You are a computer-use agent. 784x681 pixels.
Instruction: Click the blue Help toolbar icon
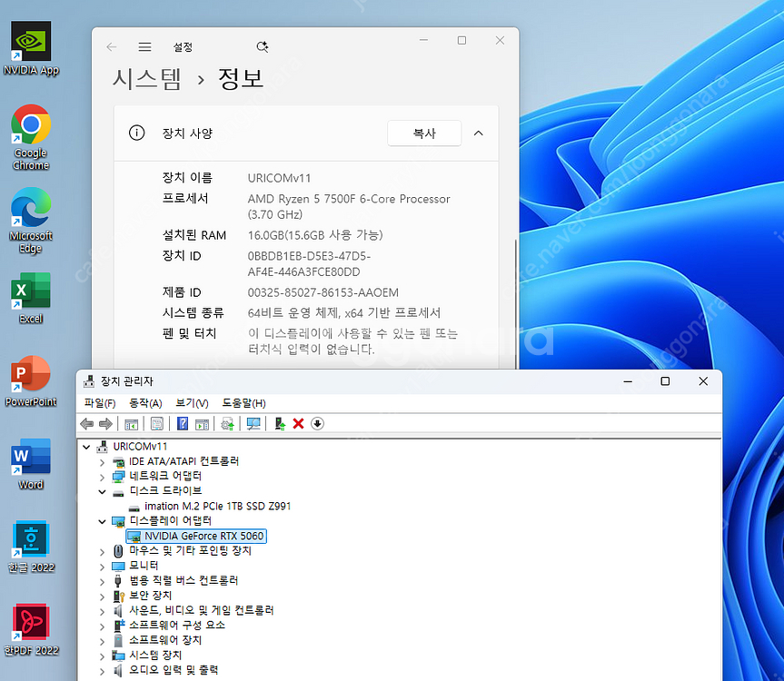(x=183, y=424)
